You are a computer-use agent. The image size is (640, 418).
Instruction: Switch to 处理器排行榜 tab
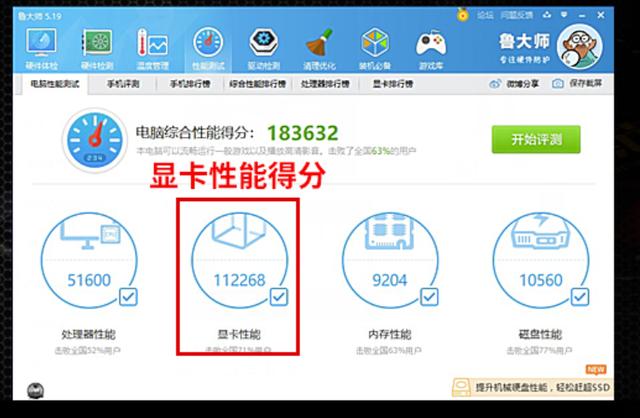tap(325, 84)
